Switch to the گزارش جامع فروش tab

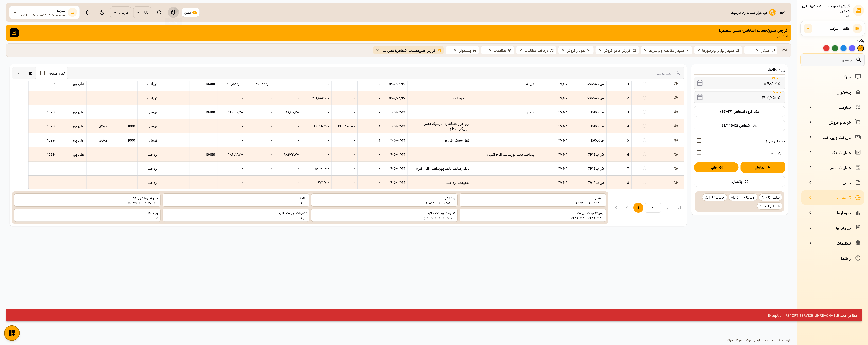coord(617,51)
